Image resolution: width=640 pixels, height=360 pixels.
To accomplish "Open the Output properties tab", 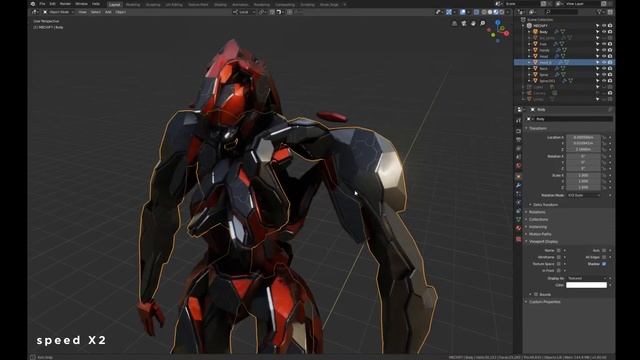I will tap(519, 140).
